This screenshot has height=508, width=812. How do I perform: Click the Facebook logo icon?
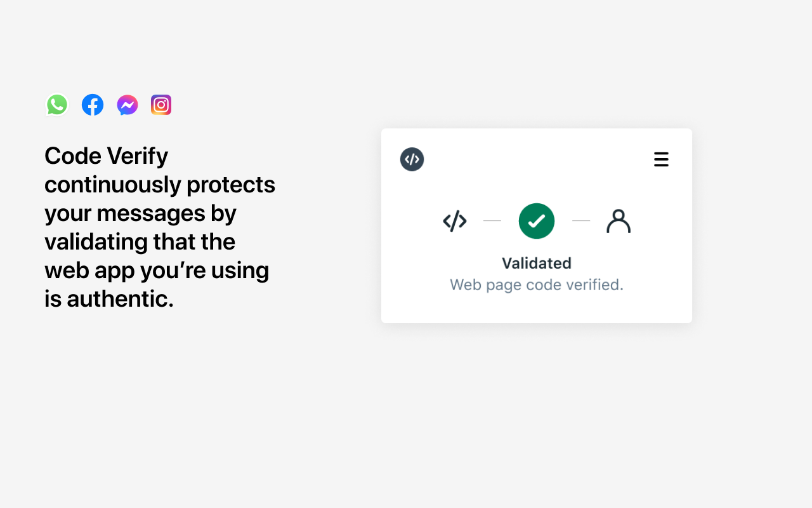(93, 105)
